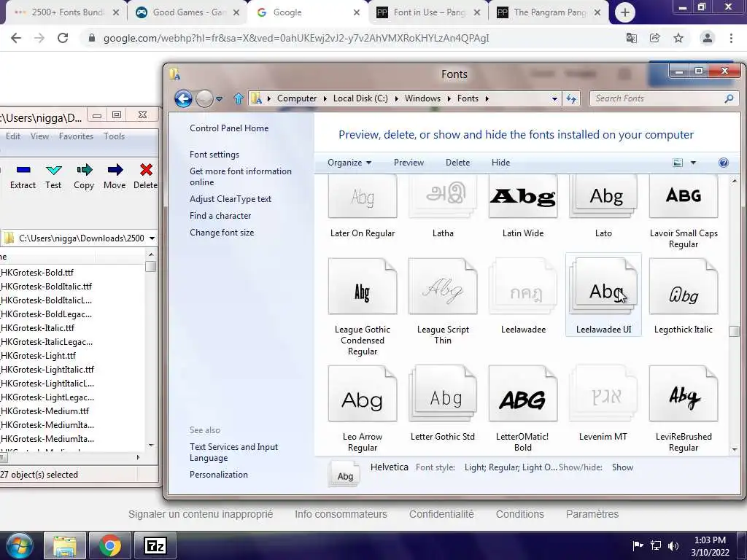747x560 pixels.
Task: Click the Chrome address bar URL
Action: click(296, 38)
